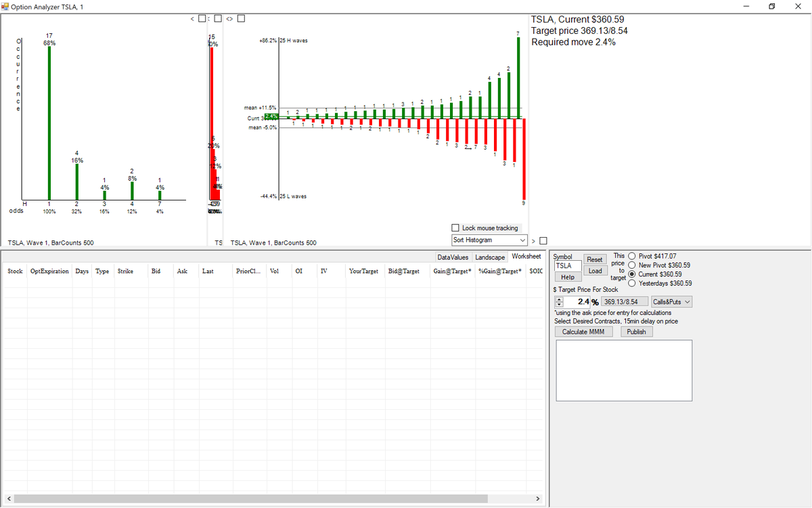
Task: Open the Calls&Puts dropdown
Action: click(x=672, y=301)
